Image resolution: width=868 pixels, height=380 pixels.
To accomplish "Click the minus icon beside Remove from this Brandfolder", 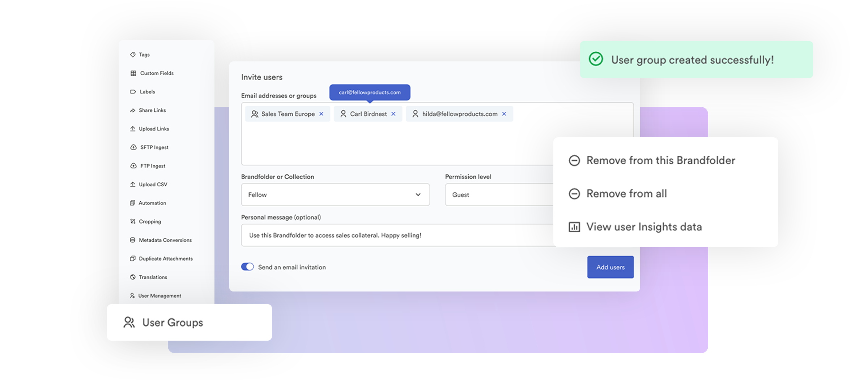I will pyautogui.click(x=574, y=160).
